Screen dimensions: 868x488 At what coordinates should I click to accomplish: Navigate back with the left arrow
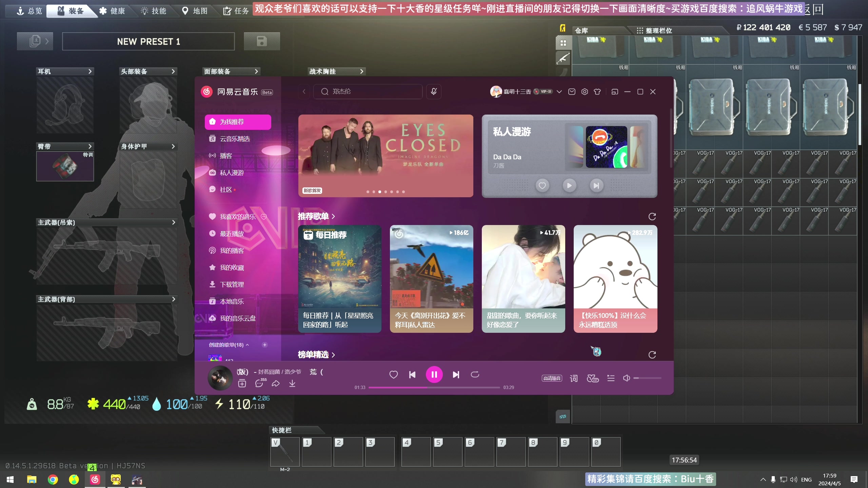(304, 91)
